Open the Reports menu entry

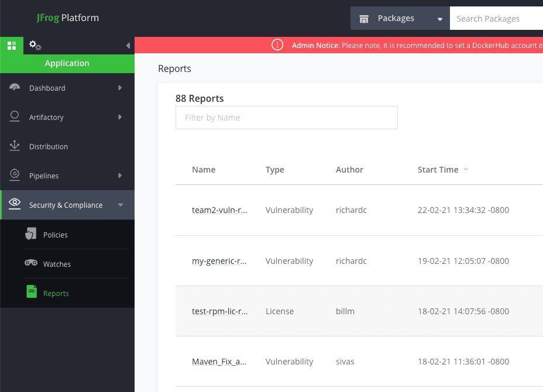coord(55,293)
